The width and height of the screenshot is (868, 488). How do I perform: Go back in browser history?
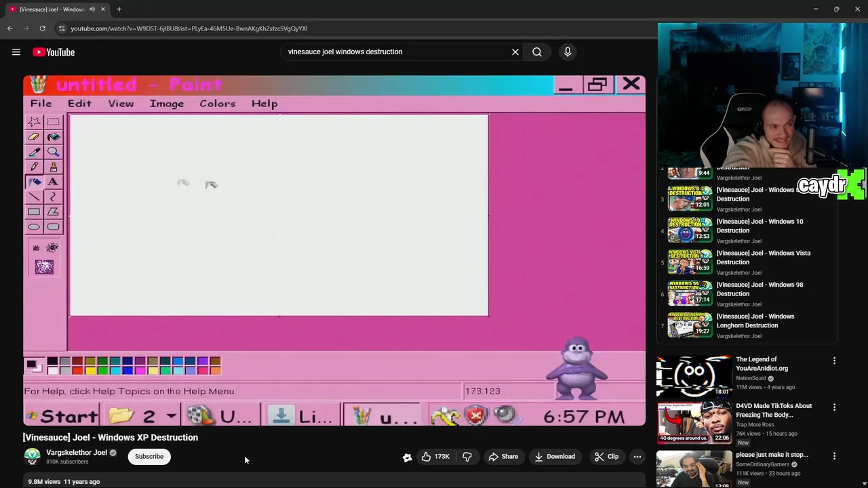click(x=10, y=28)
